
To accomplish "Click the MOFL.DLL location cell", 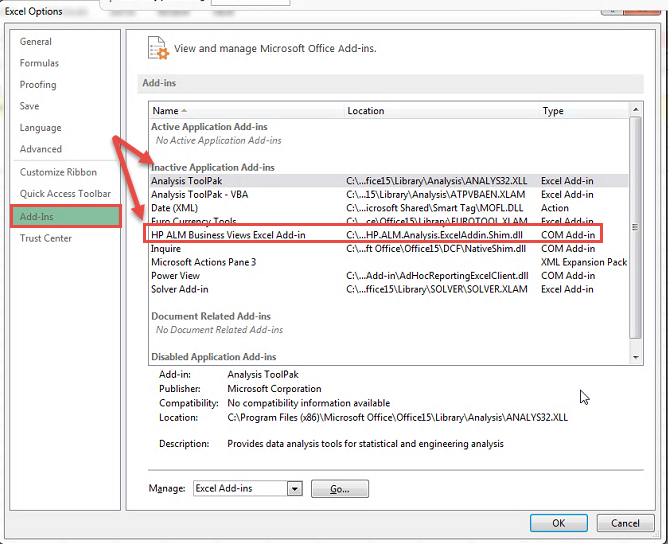I will pos(435,208).
